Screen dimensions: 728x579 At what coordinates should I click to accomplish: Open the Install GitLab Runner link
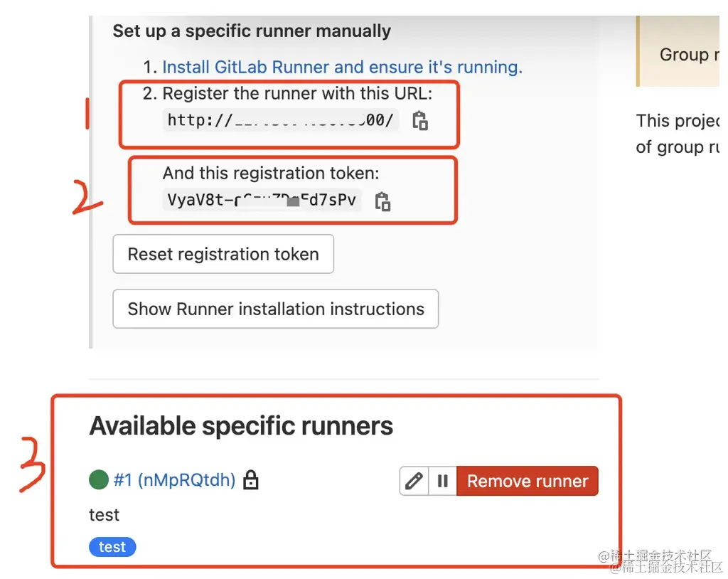pos(342,68)
